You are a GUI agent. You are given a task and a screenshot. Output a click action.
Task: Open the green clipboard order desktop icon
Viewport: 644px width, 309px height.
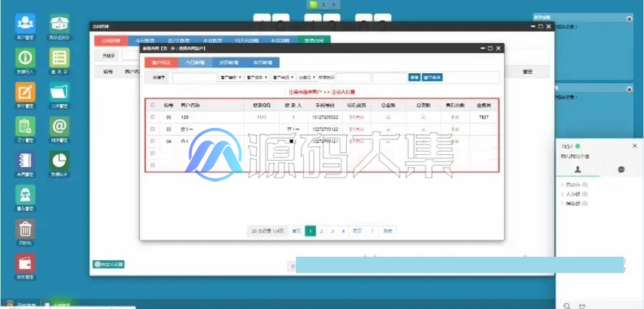[x=26, y=127]
